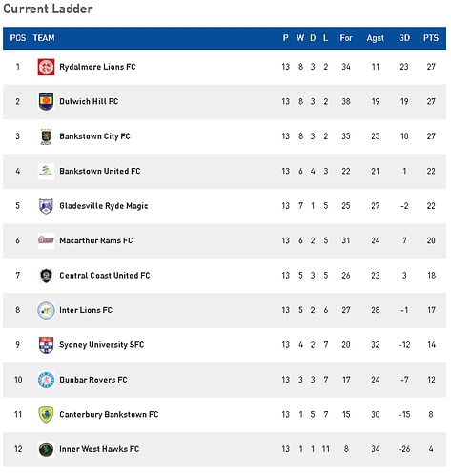Click the Inner West Hawks FC name
This screenshot has height=476, width=451.
point(99,449)
